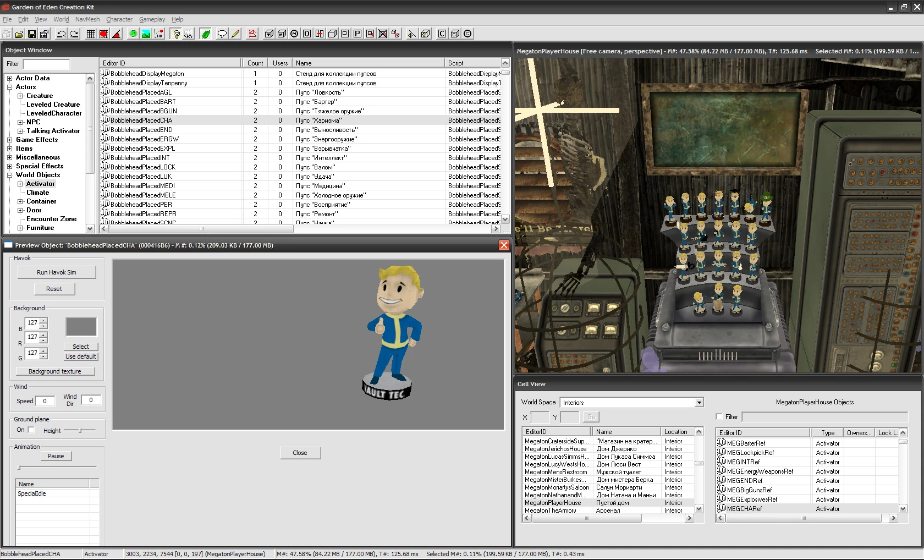Click the ground plane Height slider
The width and height of the screenshot is (924, 560).
(80, 430)
